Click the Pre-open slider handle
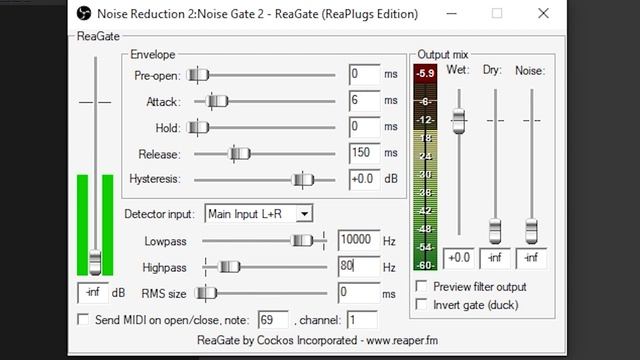The image size is (640, 360). [198, 75]
